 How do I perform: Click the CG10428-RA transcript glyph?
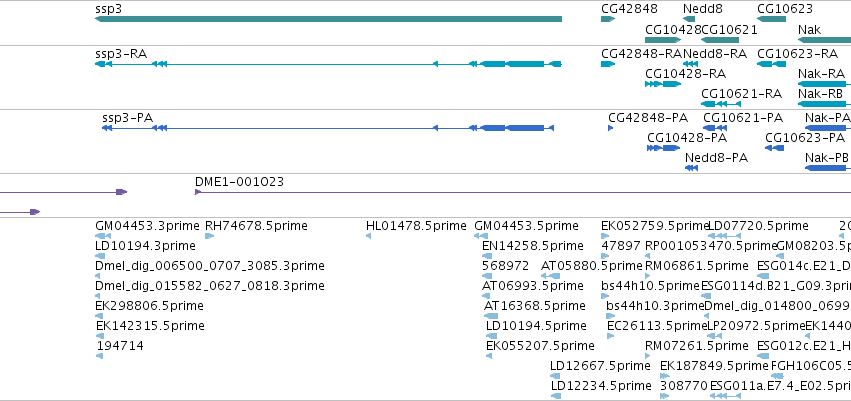pos(663,84)
